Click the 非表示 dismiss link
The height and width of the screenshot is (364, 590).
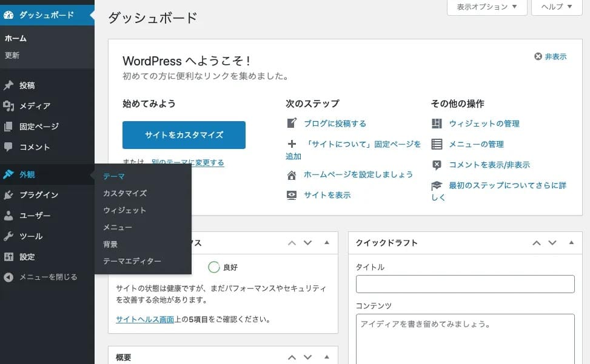(556, 57)
